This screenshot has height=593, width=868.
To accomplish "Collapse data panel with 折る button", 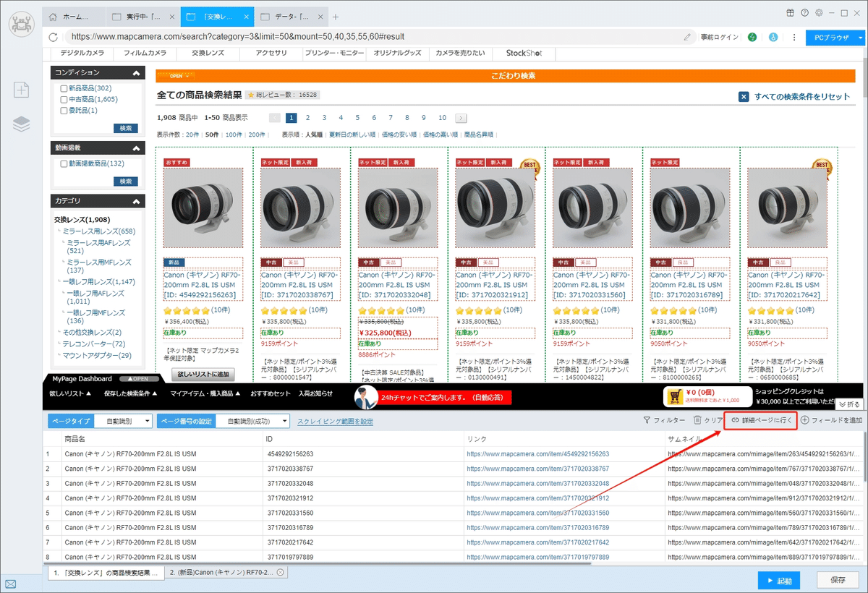I will coord(848,404).
